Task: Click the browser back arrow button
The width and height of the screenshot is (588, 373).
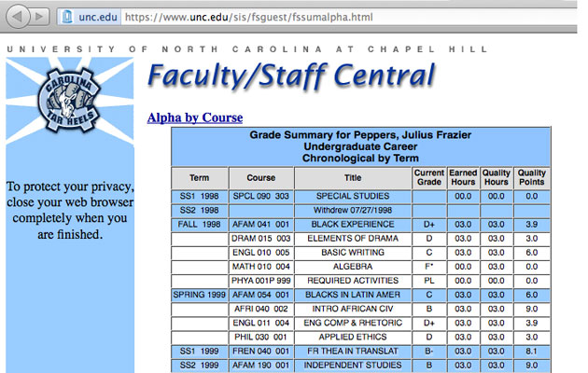Action: 18,17
